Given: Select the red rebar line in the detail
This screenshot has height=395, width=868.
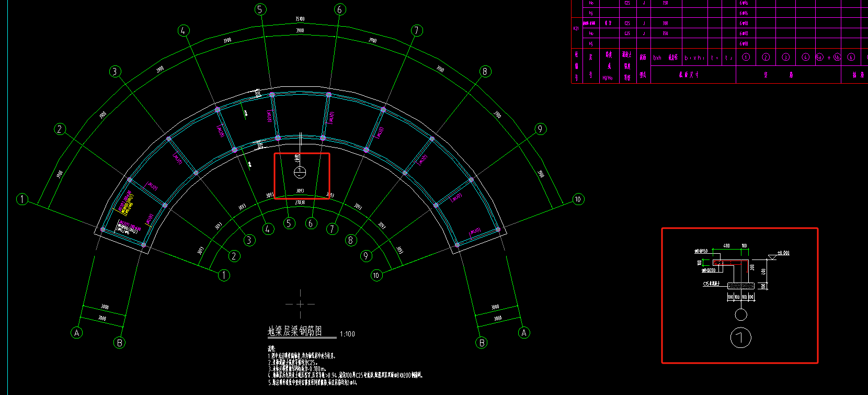Looking at the screenshot, I should coord(730,261).
